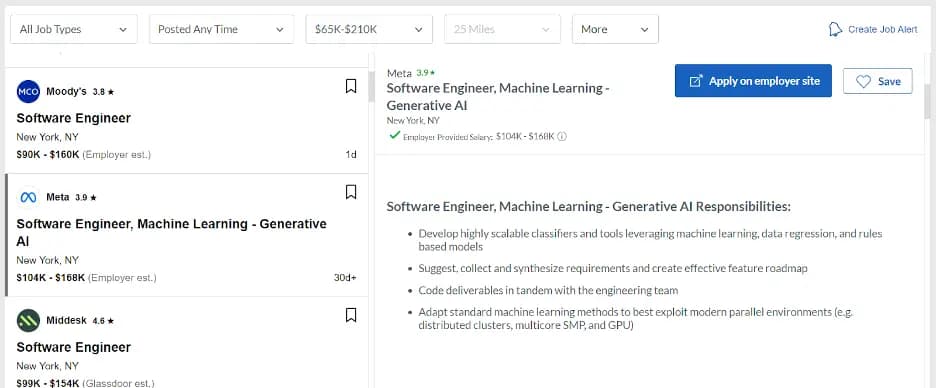The width and height of the screenshot is (936, 388).
Task: Click the Suggest, collect and synthesize requirements bullet
Action: [613, 269]
